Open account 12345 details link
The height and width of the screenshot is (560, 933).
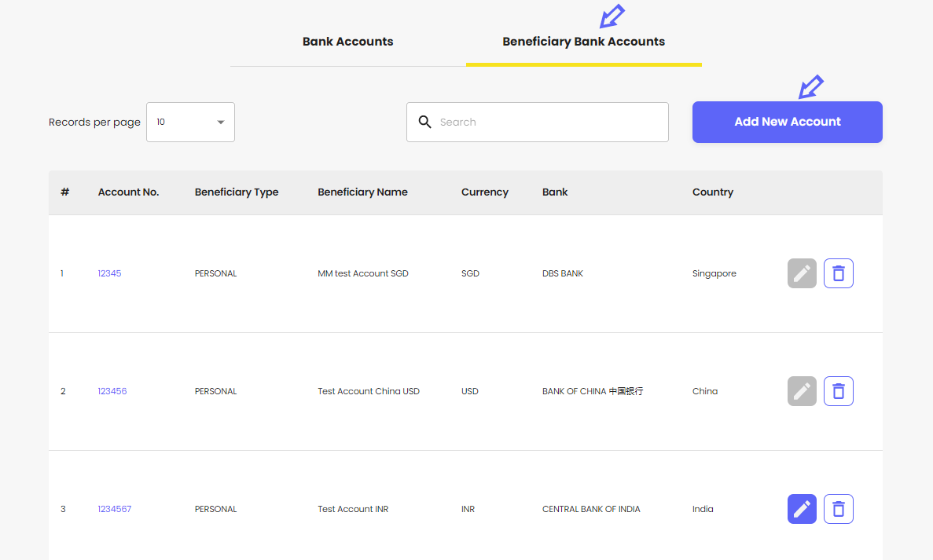(109, 273)
